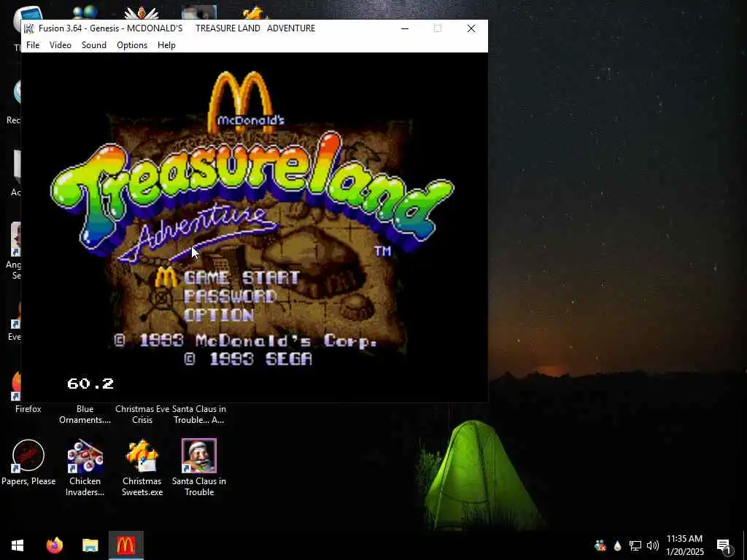The width and height of the screenshot is (747, 560).
Task: Minimize the Fusion emulator window
Action: pyautogui.click(x=405, y=28)
